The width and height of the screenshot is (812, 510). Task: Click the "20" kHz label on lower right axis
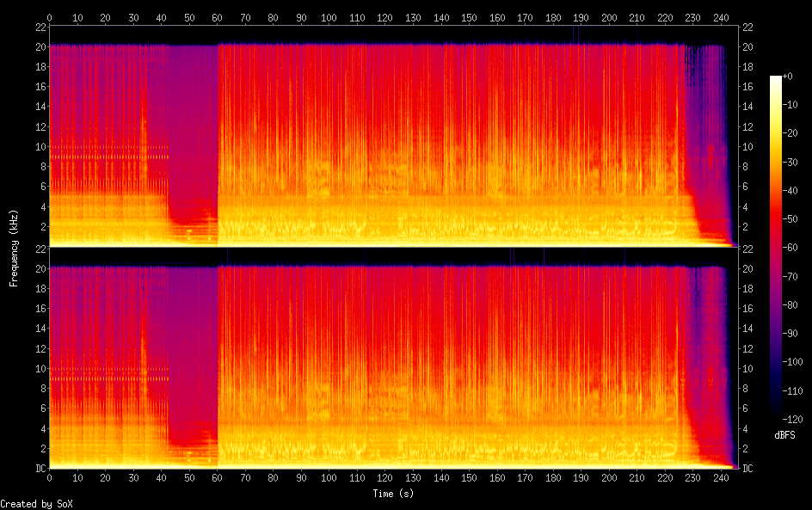pos(747,268)
